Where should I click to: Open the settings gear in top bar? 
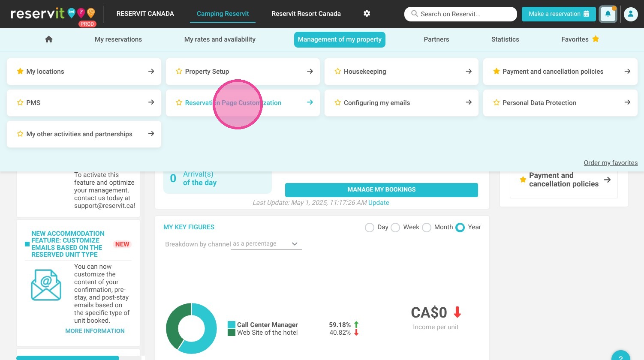coord(367,14)
